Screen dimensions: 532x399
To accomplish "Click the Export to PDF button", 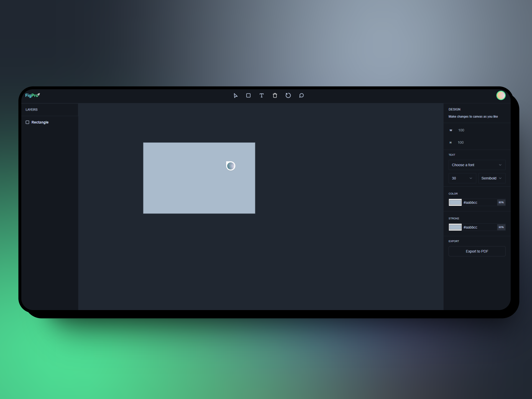I will coord(477,251).
